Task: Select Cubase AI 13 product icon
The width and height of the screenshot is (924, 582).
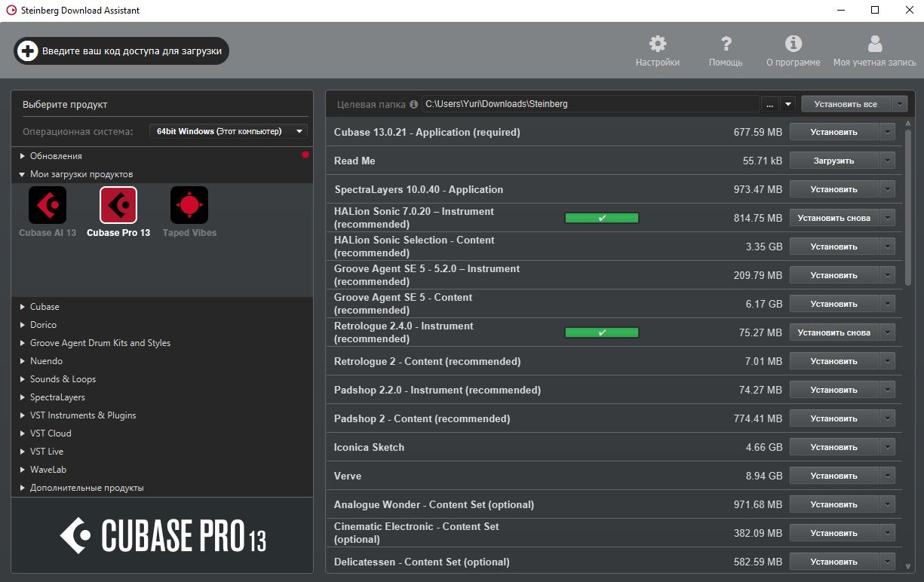Action: pos(48,205)
